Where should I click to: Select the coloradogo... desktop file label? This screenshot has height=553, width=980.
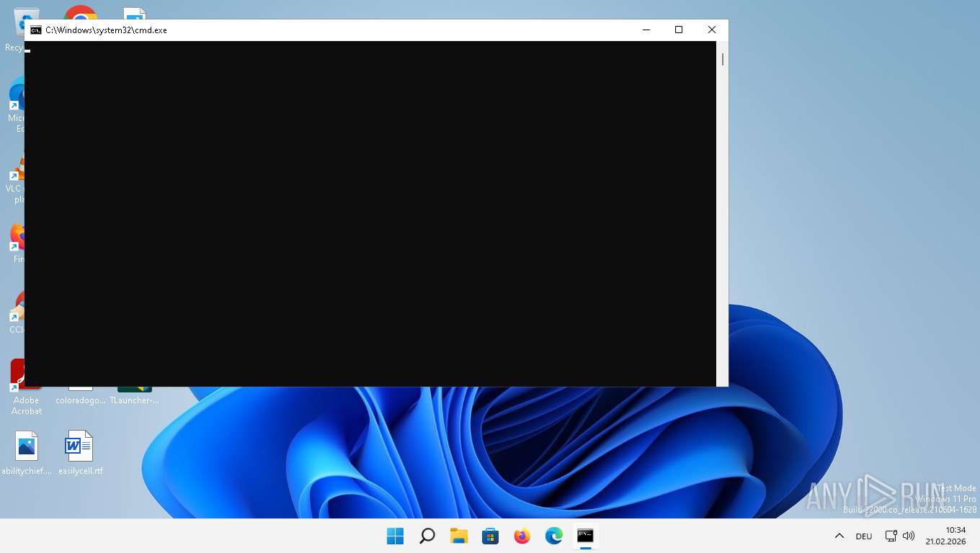81,400
